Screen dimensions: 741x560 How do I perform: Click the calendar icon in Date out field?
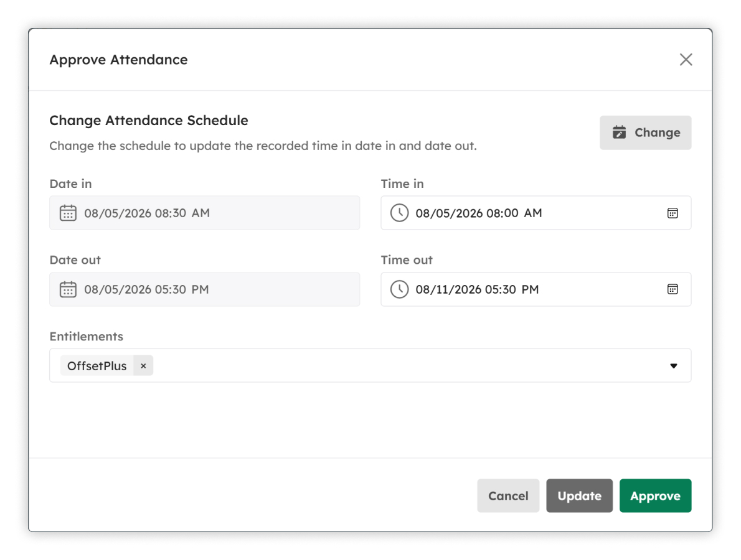coord(68,289)
